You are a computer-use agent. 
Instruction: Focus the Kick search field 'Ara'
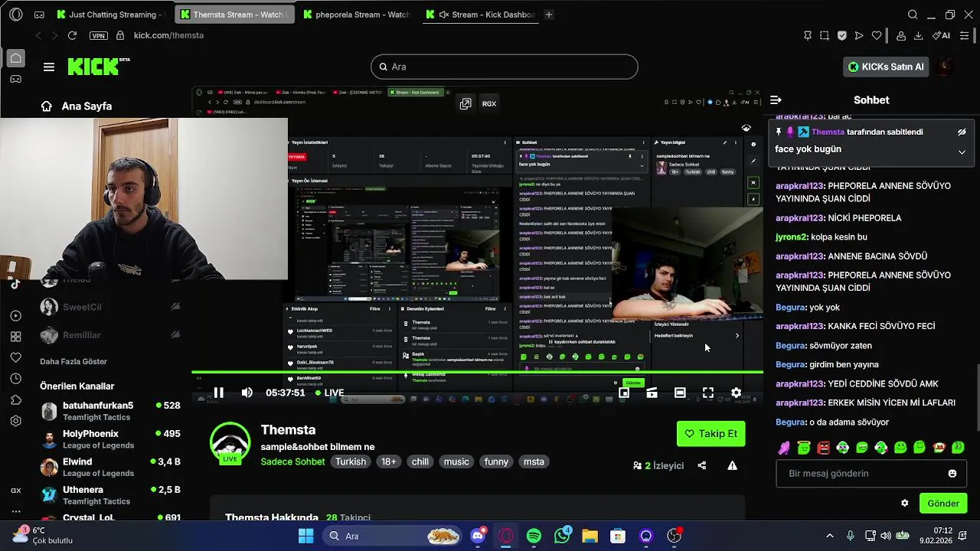(x=505, y=67)
